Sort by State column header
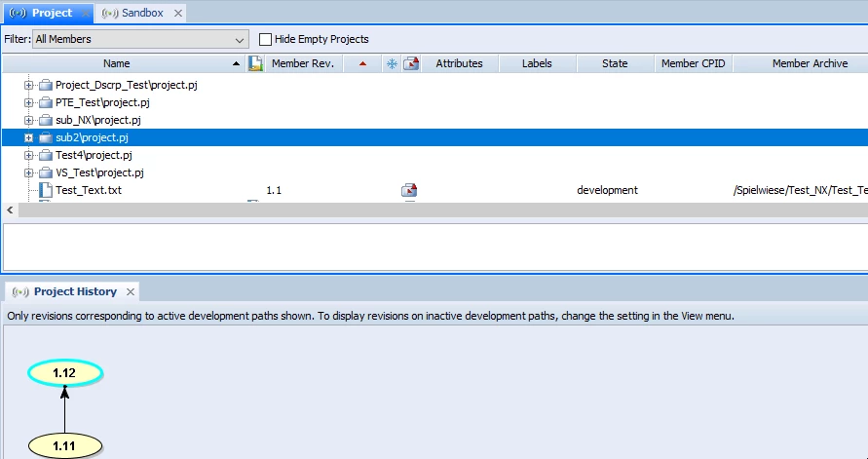868x459 pixels. [x=615, y=63]
